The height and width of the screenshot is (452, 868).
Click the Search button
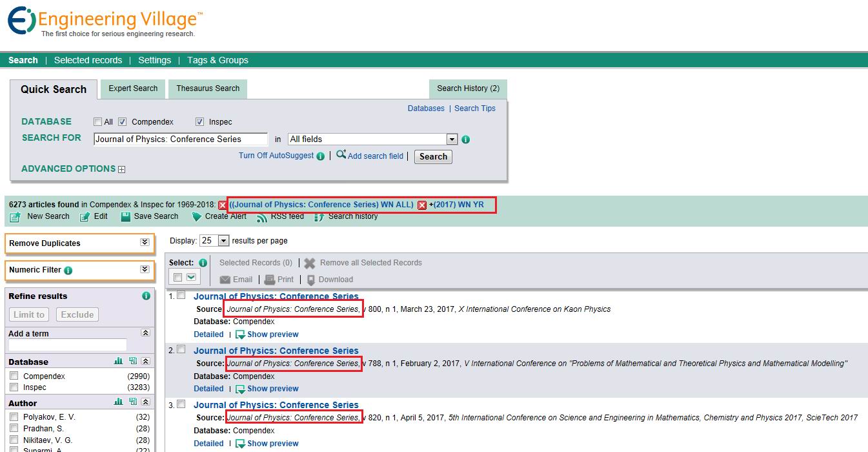coord(433,157)
